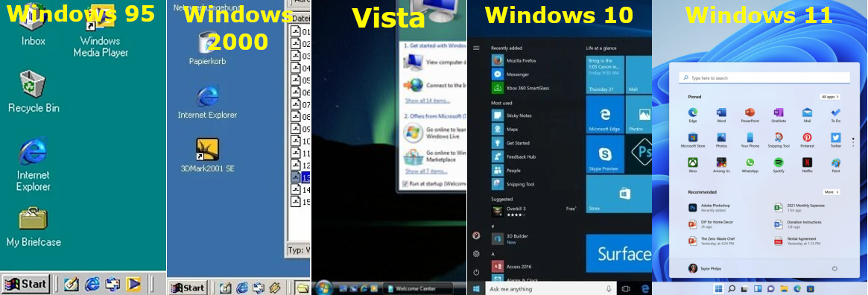Open 'Connect to the Internet' in Vista Welcome Center
This screenshot has height=295, width=868.
point(434,85)
